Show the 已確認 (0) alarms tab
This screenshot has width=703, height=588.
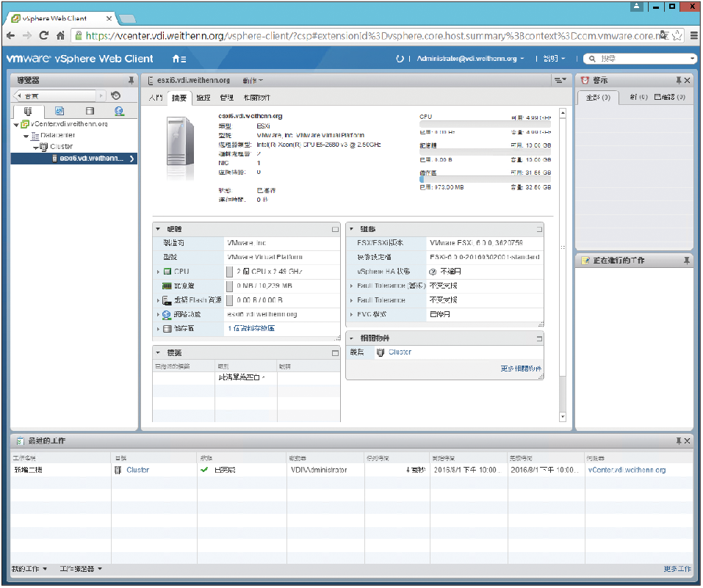[x=670, y=97]
